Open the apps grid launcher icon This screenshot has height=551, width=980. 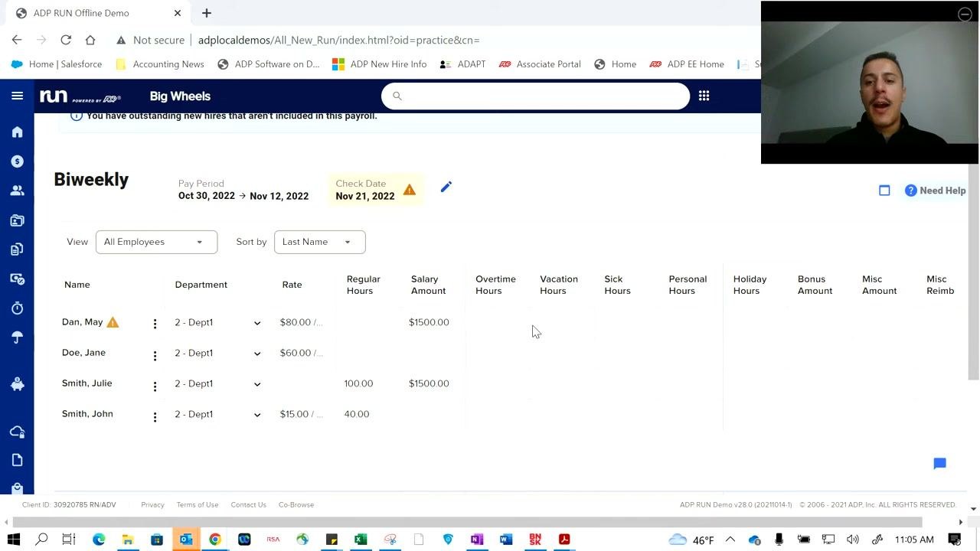pyautogui.click(x=704, y=96)
